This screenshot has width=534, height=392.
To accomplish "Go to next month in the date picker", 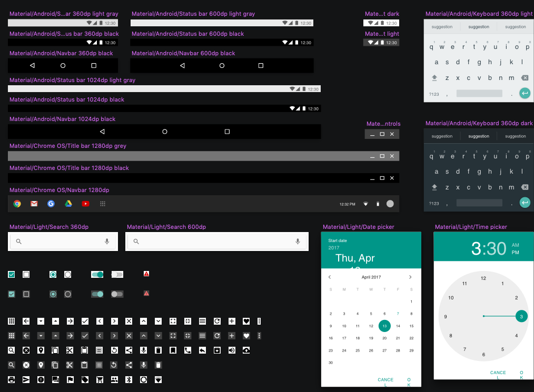I will click(x=410, y=277).
